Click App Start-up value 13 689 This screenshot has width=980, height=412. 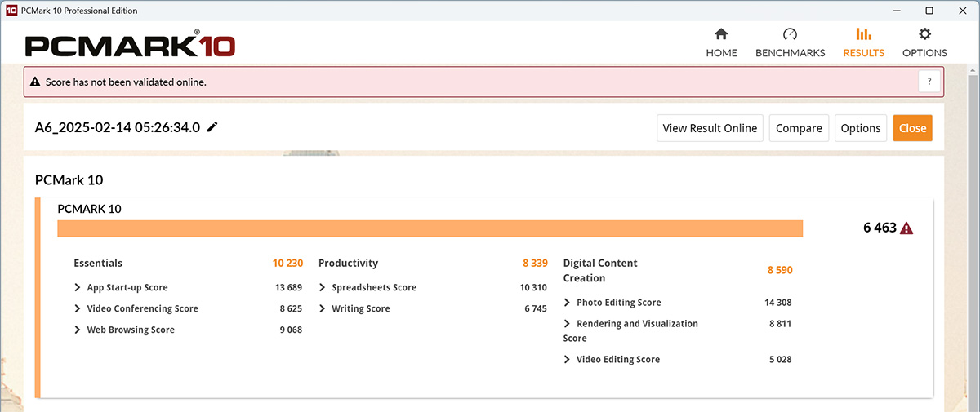click(288, 288)
